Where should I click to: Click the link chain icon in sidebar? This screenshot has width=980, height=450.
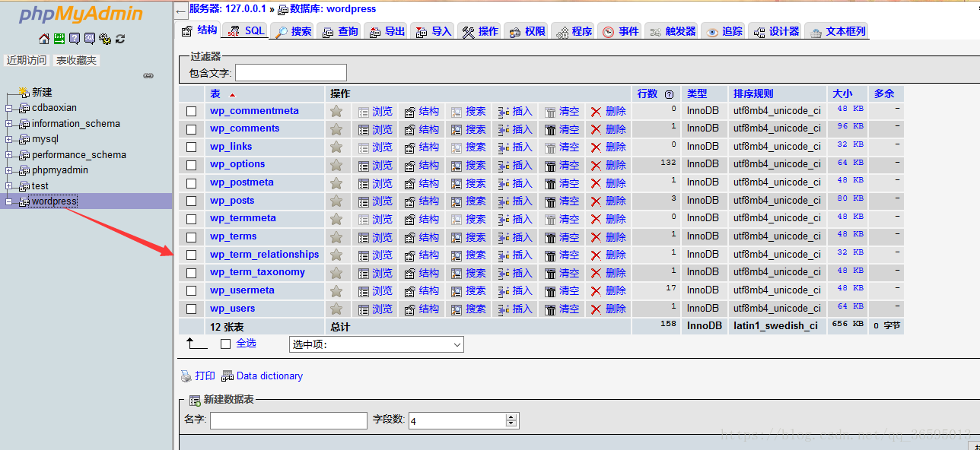(x=148, y=75)
